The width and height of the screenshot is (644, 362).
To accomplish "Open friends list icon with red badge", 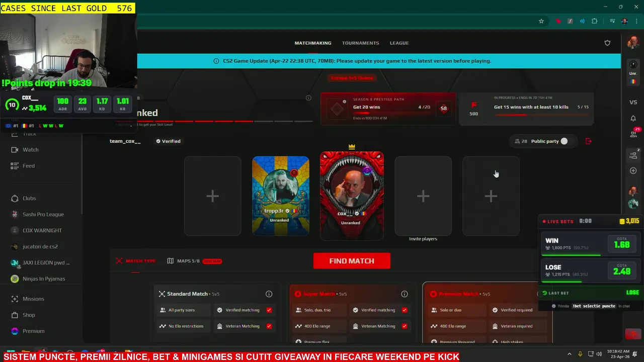I will [633, 134].
